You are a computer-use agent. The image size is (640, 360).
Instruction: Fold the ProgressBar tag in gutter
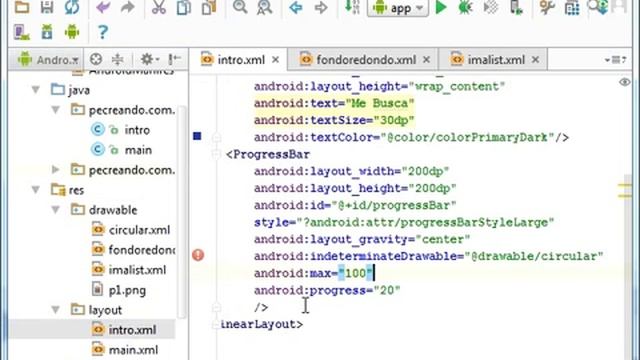(216, 154)
